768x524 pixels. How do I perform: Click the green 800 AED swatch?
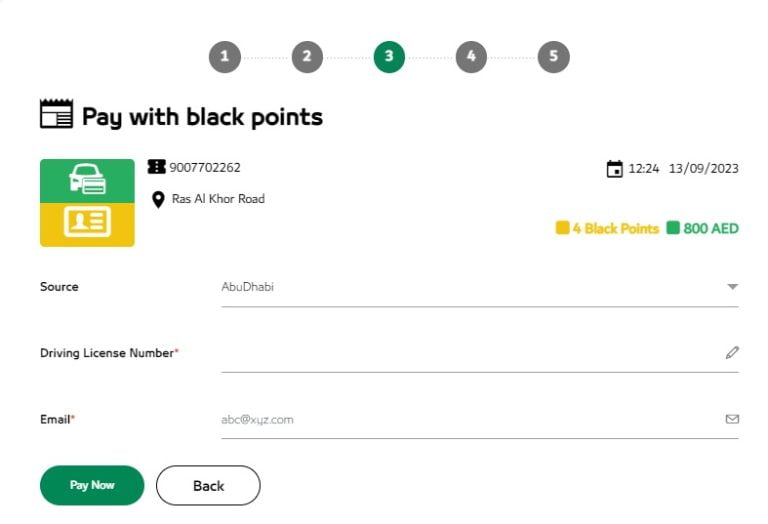(x=673, y=228)
